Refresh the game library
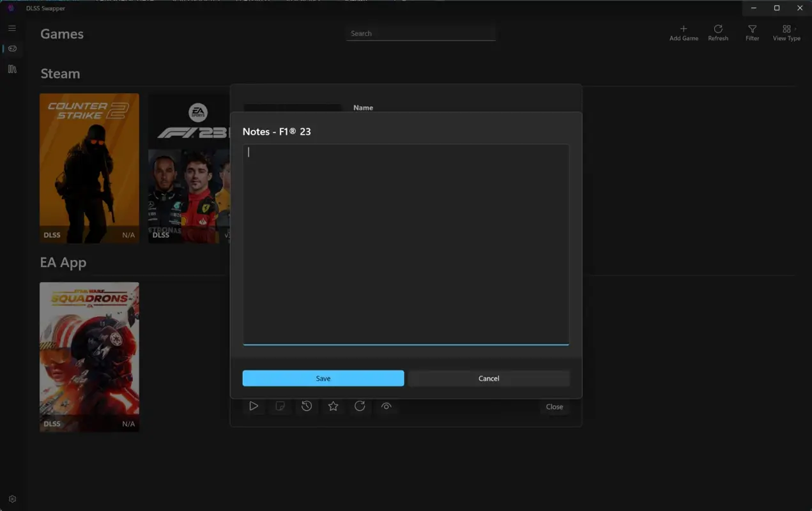 click(718, 29)
